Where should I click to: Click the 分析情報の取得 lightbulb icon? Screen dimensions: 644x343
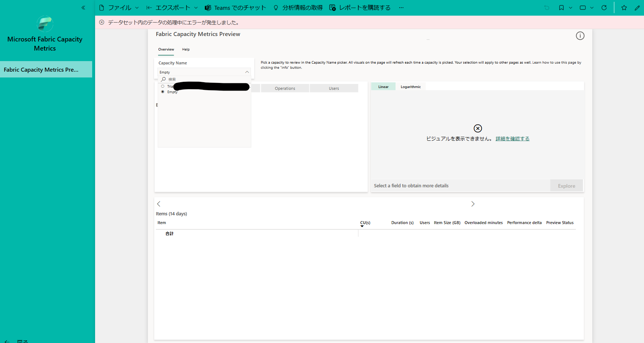coord(276,7)
